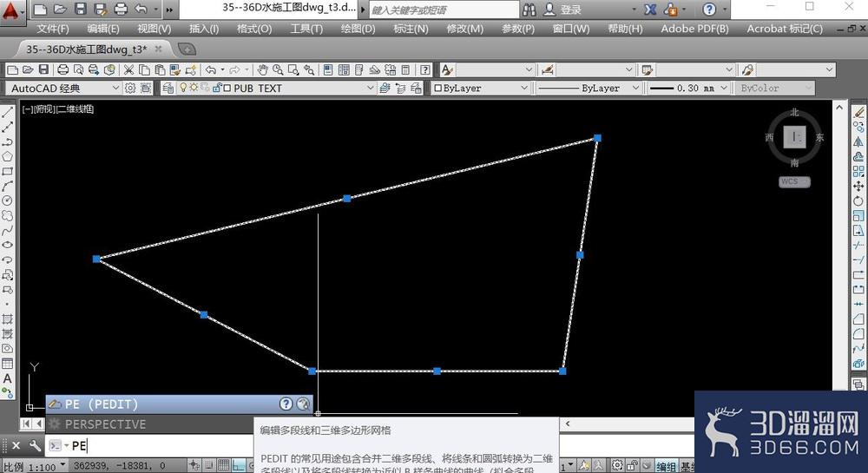
Task: Select the Multiline Text A tool
Action: tap(7, 378)
